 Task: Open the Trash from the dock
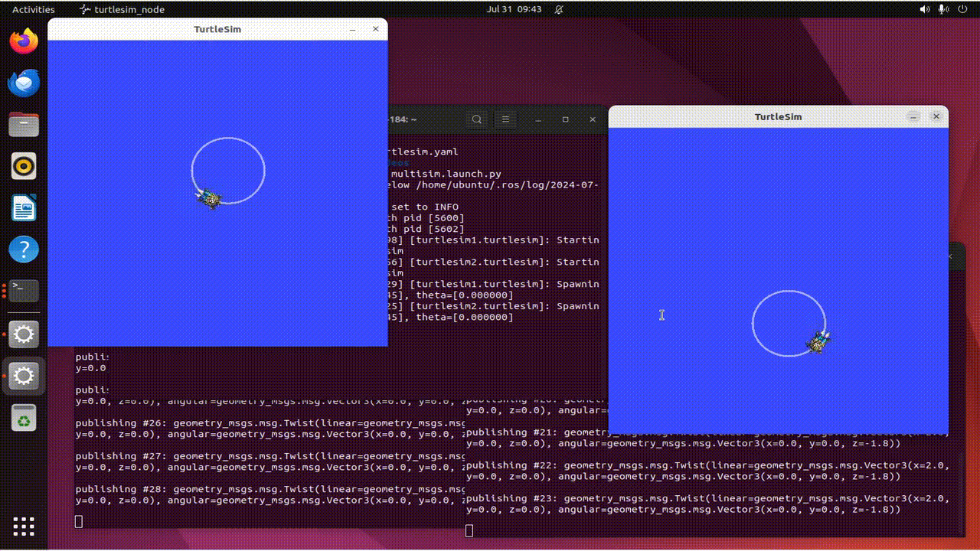[24, 417]
